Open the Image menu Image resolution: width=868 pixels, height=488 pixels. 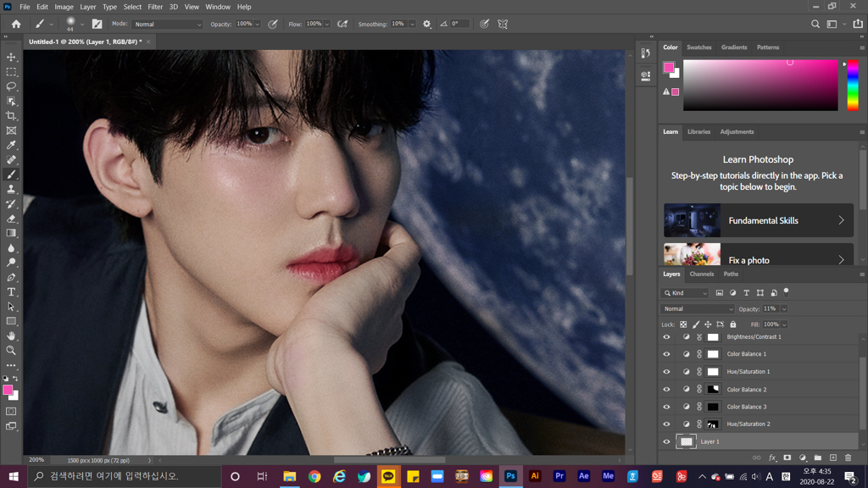(x=64, y=7)
